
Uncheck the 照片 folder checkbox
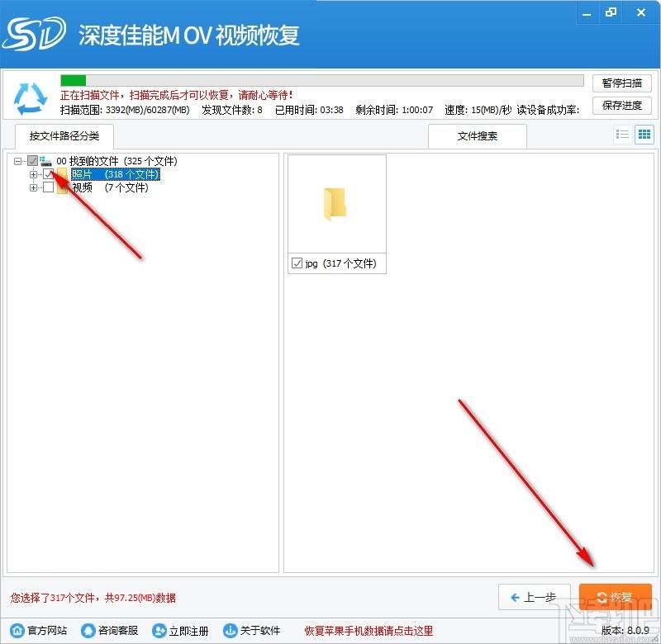48,173
